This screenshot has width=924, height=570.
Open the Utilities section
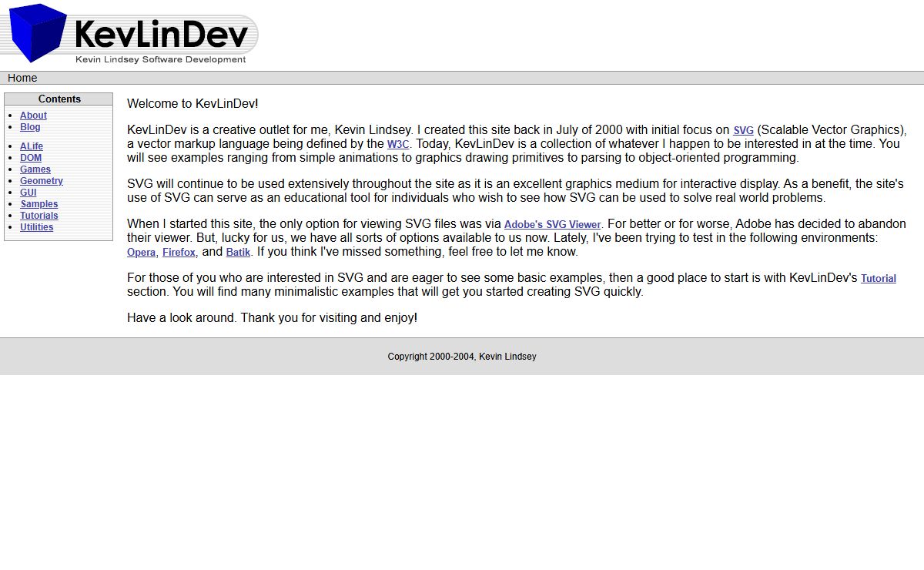coord(37,227)
